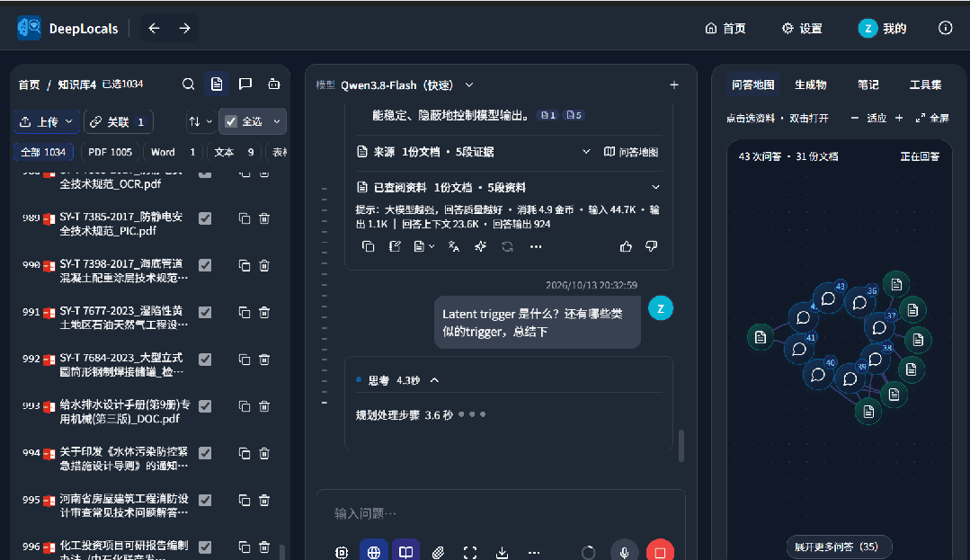Viewport: 970px width, 560px height.
Task: Open 问答地图 link in the sources row
Action: coord(631,152)
